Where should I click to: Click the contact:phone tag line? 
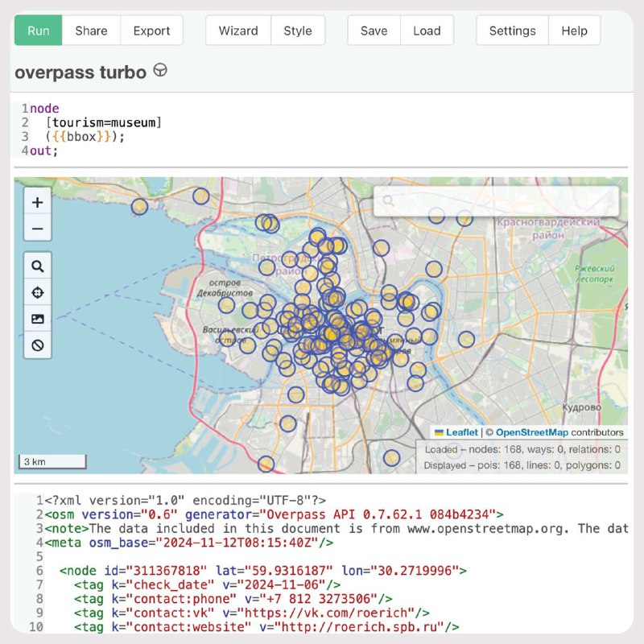coord(233,599)
